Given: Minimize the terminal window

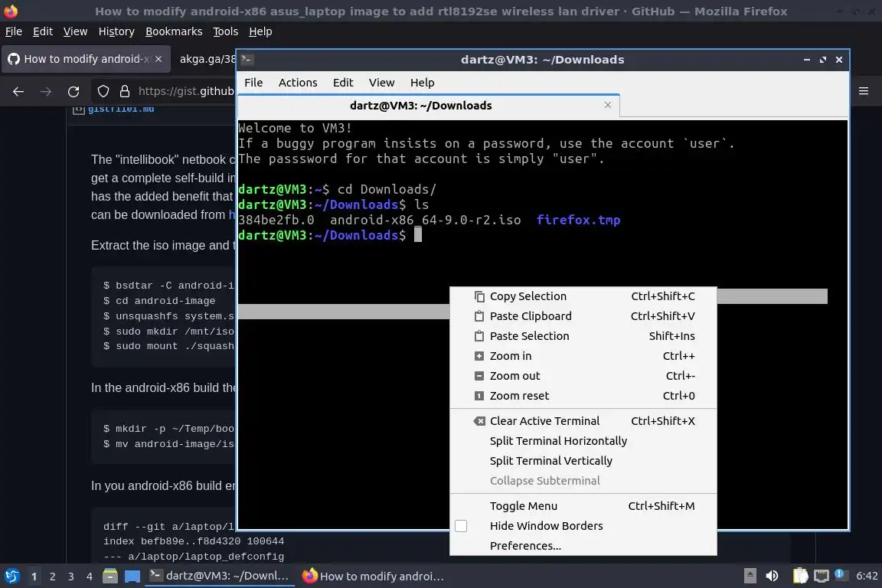Looking at the screenshot, I should 807,60.
